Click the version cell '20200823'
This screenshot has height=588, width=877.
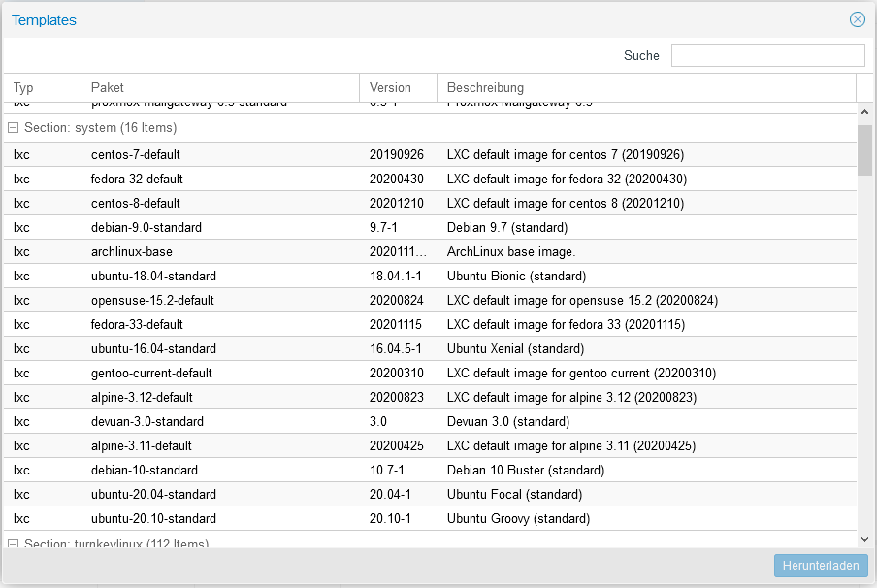point(397,397)
